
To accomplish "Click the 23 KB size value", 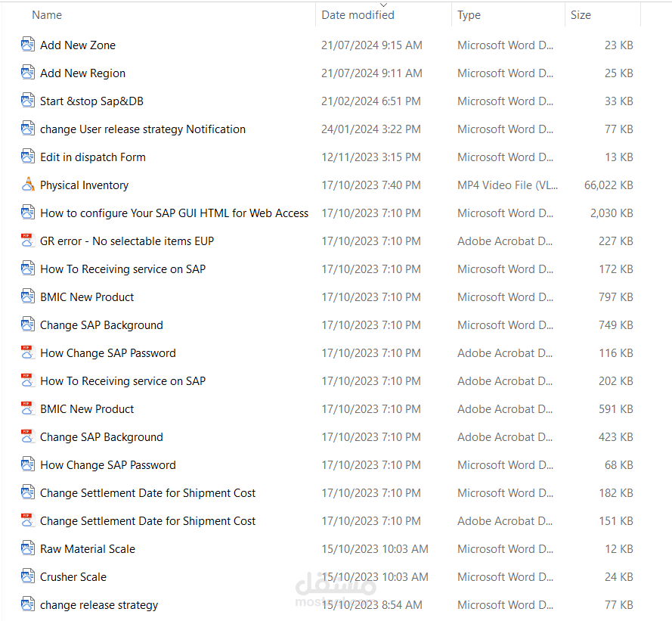I will 619,45.
